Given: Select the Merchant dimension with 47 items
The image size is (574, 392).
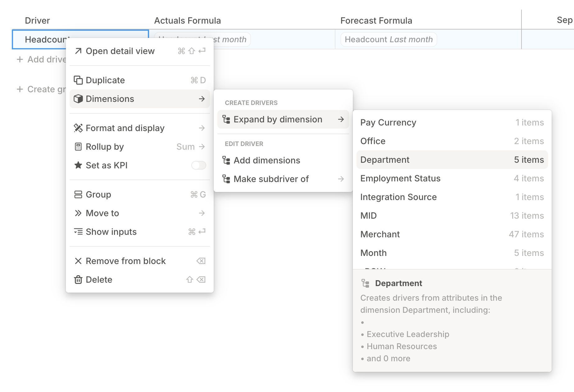Looking at the screenshot, I should coord(452,234).
